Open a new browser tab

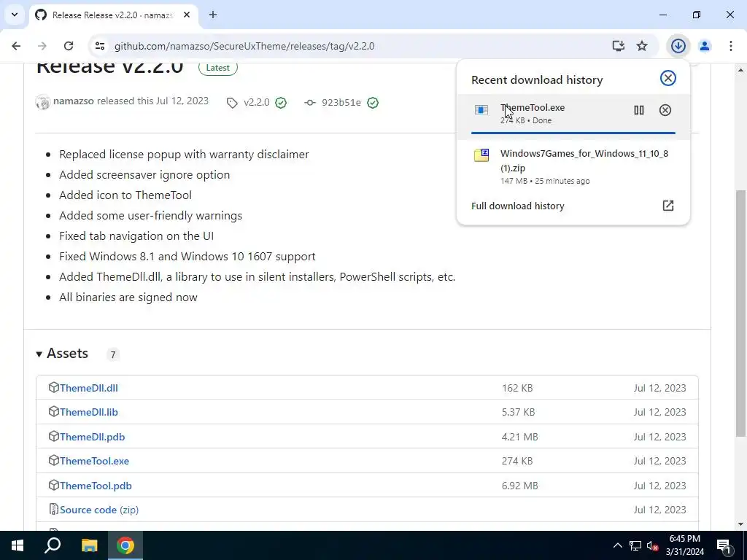point(213,15)
